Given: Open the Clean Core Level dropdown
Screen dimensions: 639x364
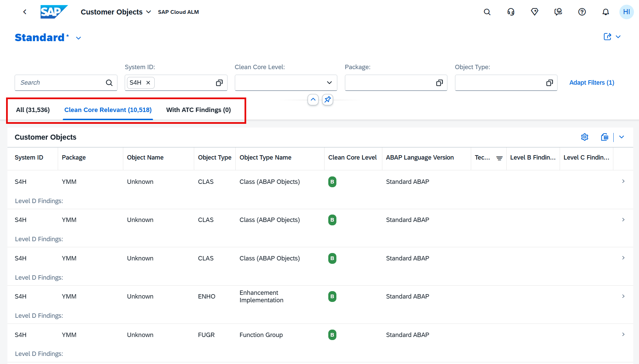Looking at the screenshot, I should (x=329, y=83).
